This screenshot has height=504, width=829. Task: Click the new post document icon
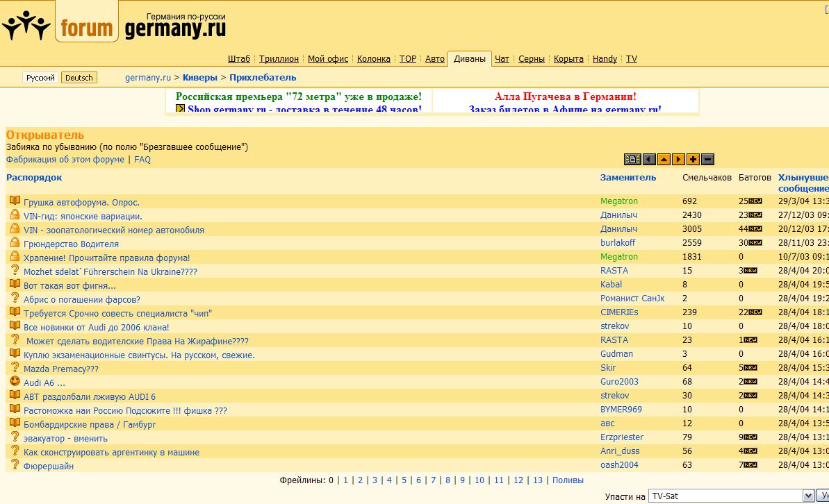[632, 160]
